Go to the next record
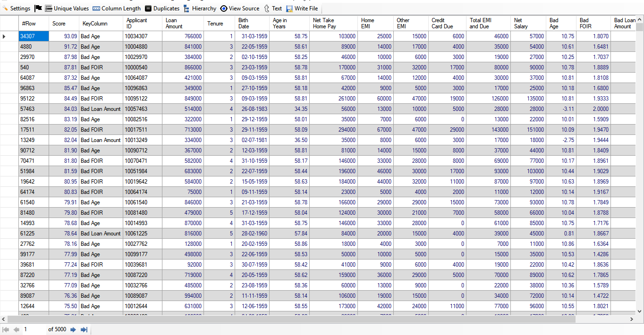 coord(73,329)
